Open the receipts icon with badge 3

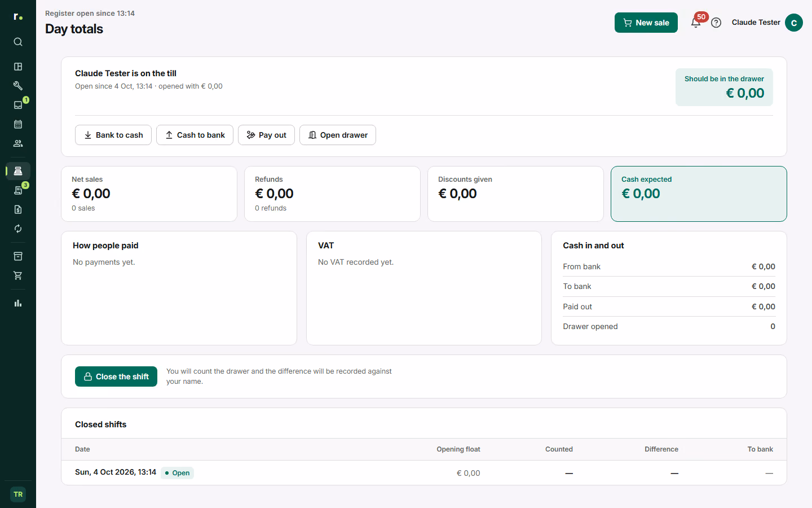pyautogui.click(x=18, y=190)
